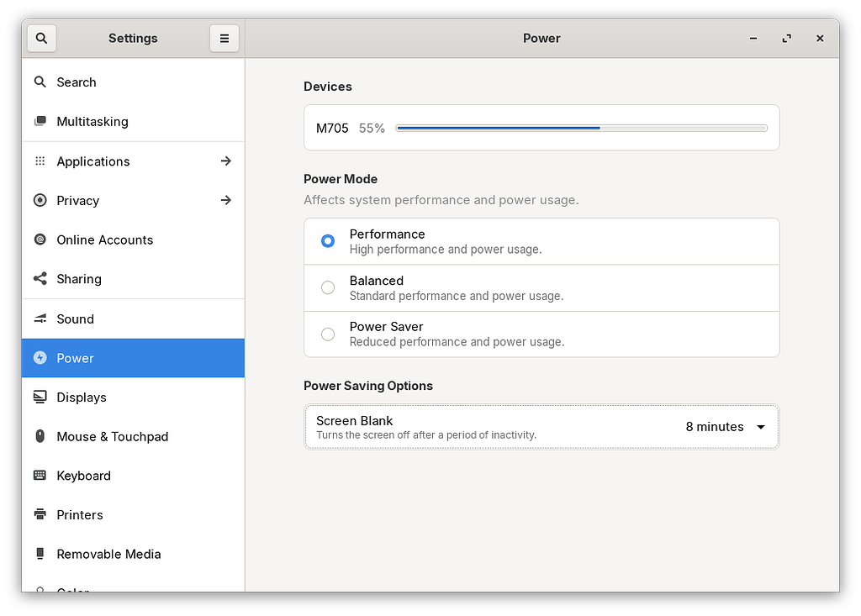Switch to Power Saver mode
Image resolution: width=861 pixels, height=616 pixels.
327,334
